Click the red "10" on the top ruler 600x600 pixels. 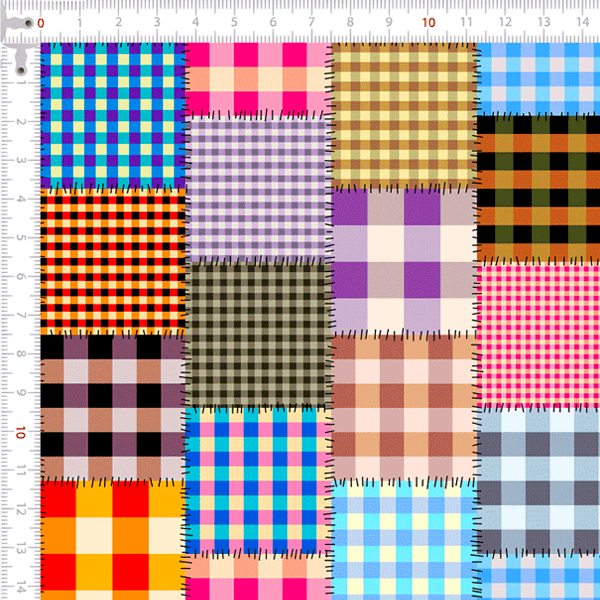429,23
